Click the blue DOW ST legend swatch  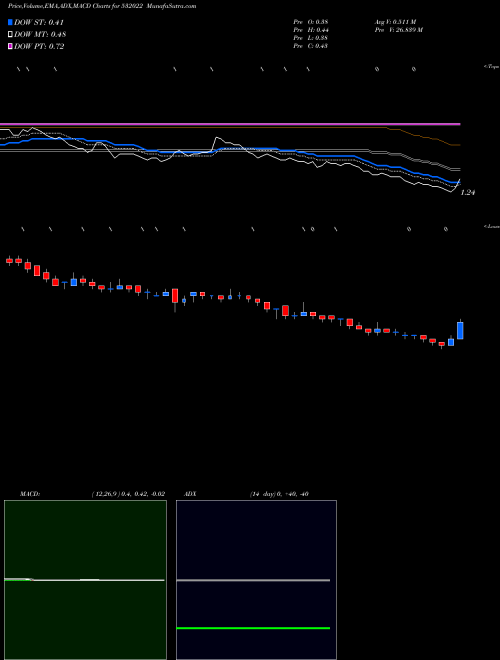(10, 22)
